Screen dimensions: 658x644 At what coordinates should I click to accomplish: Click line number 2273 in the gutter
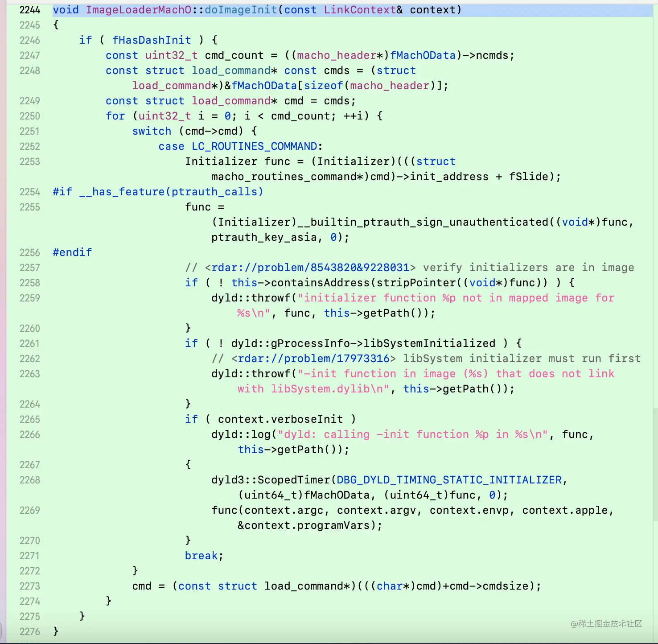coord(30,586)
